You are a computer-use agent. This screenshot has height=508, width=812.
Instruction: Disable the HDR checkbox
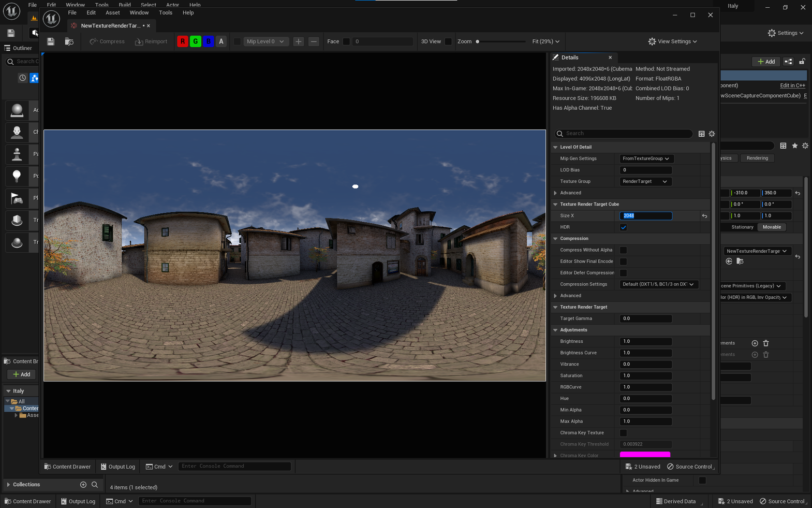pyautogui.click(x=623, y=227)
